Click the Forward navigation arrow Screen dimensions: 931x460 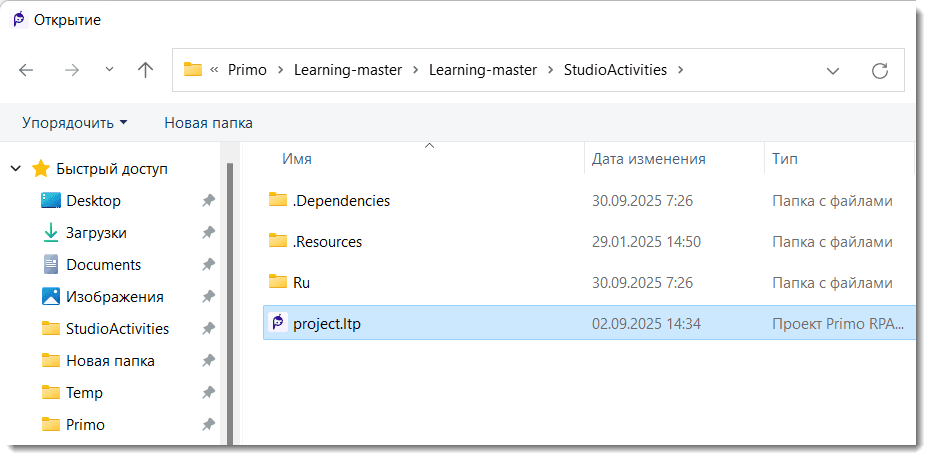click(x=71, y=70)
